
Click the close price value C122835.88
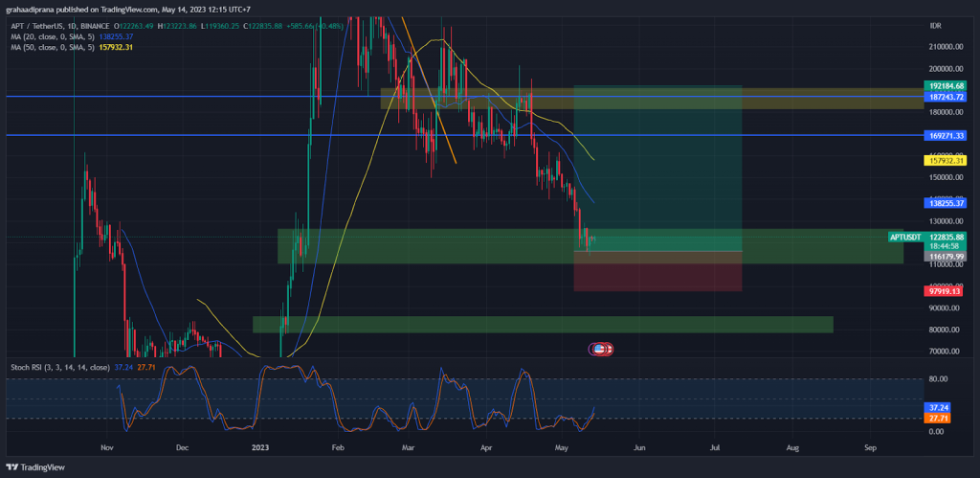(264, 26)
